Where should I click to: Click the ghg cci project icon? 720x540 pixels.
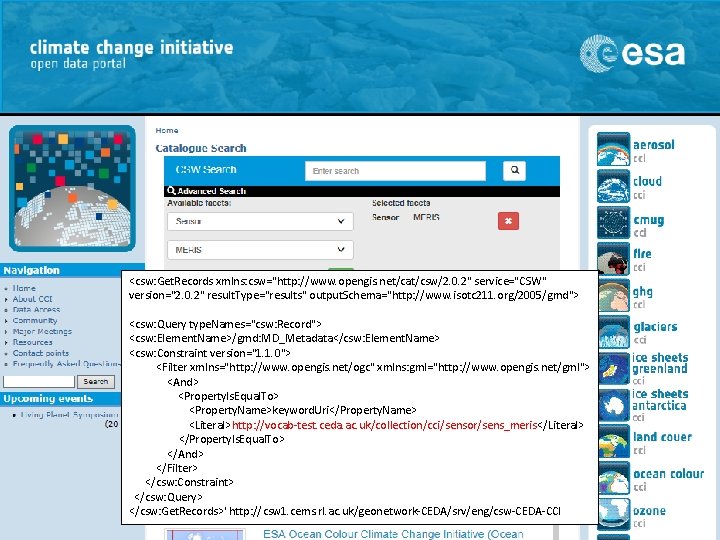click(613, 296)
